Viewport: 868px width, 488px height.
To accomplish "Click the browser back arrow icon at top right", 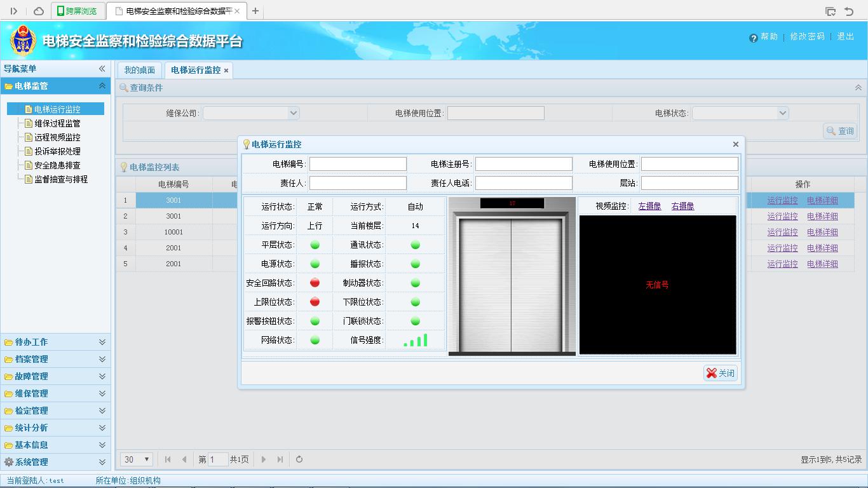I will (849, 11).
